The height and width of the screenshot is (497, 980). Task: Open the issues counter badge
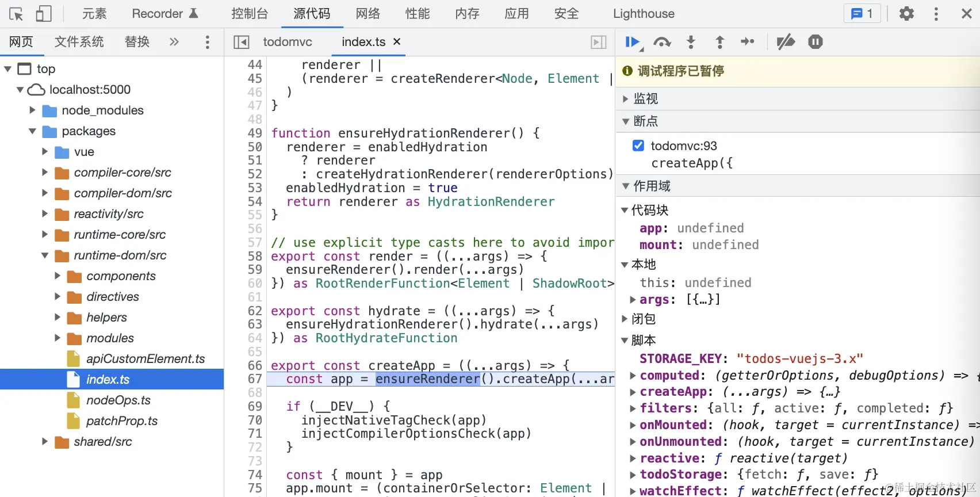(862, 14)
